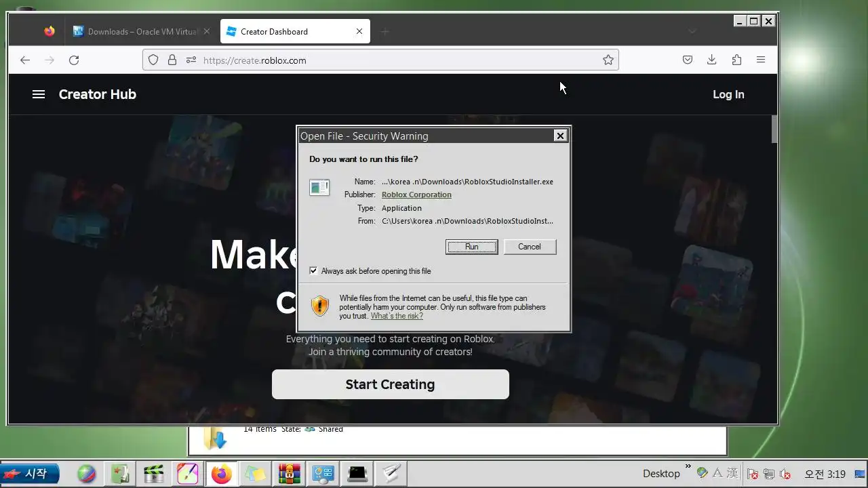Open the Creator Hub hamburger menu

[x=39, y=94]
